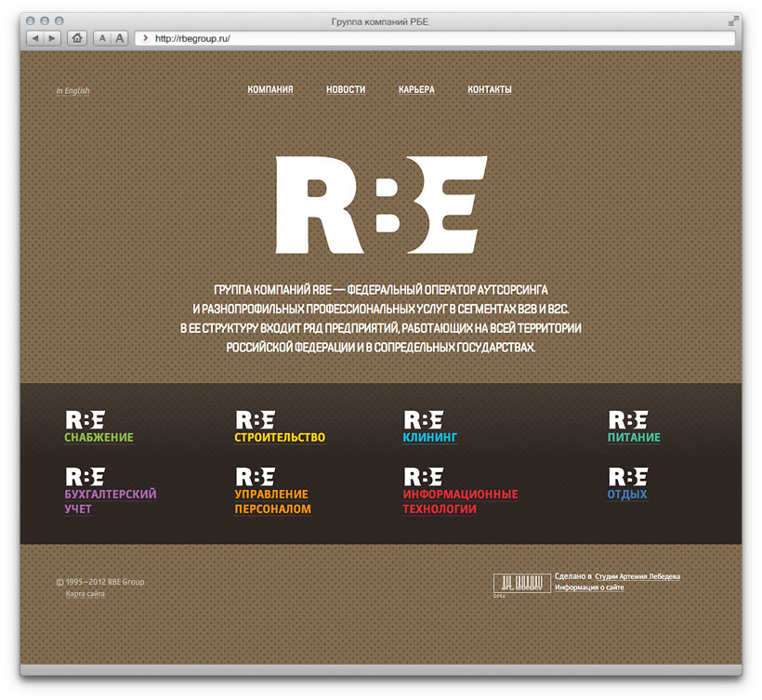This screenshot has width=762, height=700.
Task: Open the Новости menu item
Action: pos(346,90)
